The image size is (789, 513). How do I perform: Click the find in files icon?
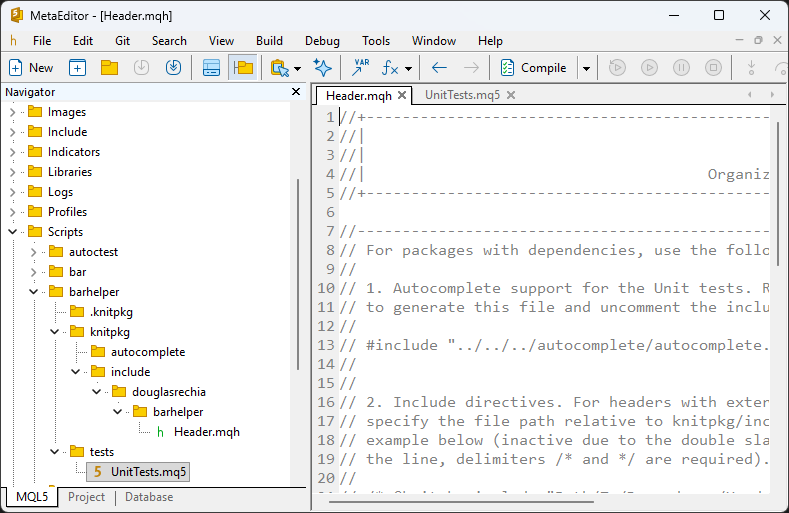click(280, 68)
